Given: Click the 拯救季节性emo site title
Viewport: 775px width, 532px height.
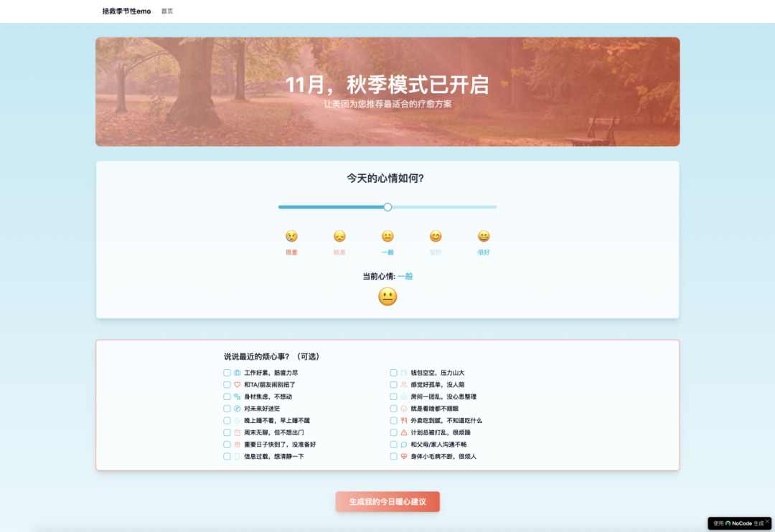Looking at the screenshot, I should tap(126, 11).
